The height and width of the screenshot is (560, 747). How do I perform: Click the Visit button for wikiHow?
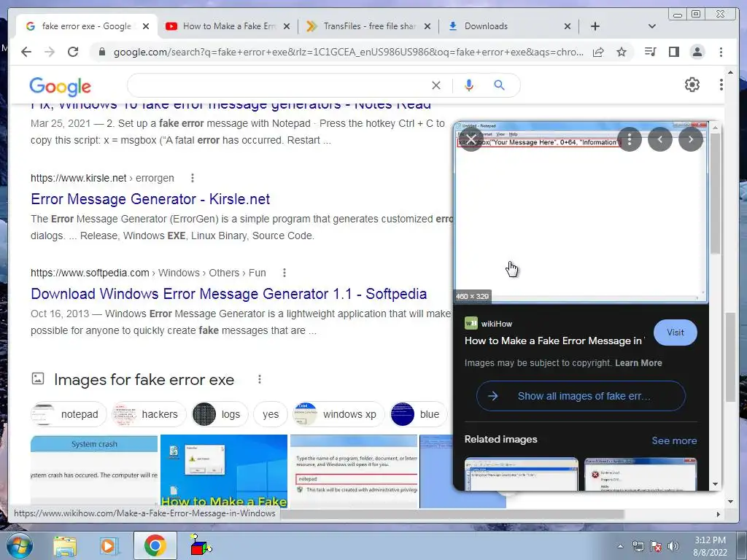pos(675,332)
